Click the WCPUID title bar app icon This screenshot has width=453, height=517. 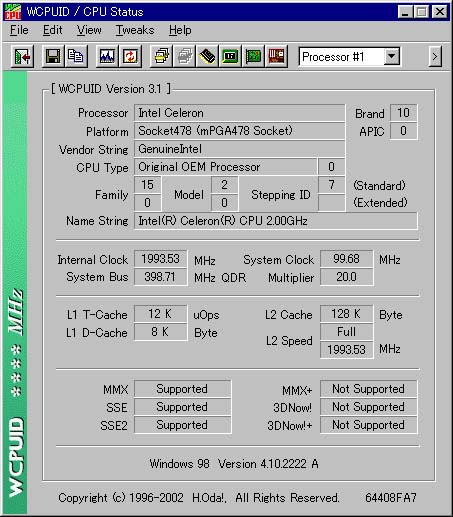pyautogui.click(x=13, y=12)
